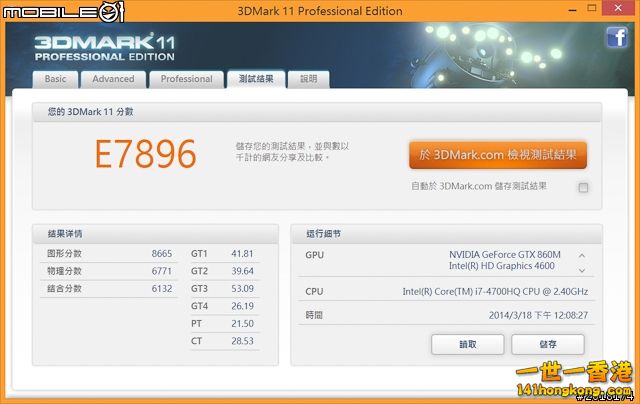Select the graphics score value 8665

click(162, 254)
